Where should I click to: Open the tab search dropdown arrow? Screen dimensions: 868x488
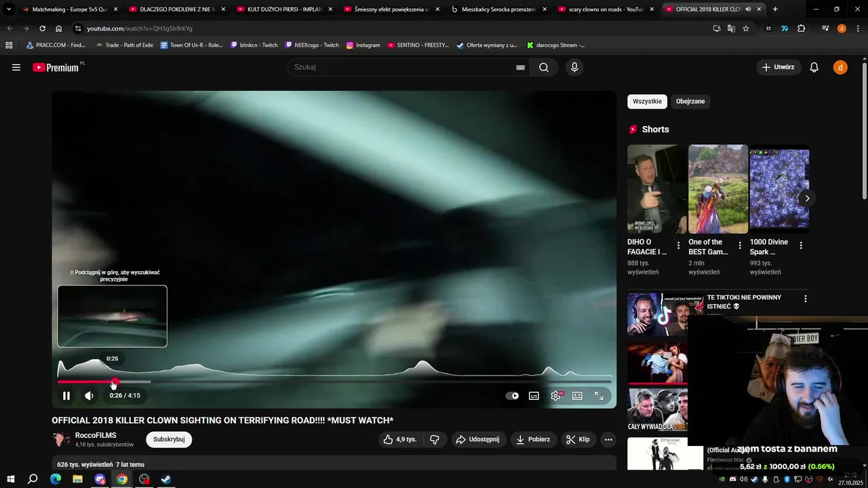[9, 9]
